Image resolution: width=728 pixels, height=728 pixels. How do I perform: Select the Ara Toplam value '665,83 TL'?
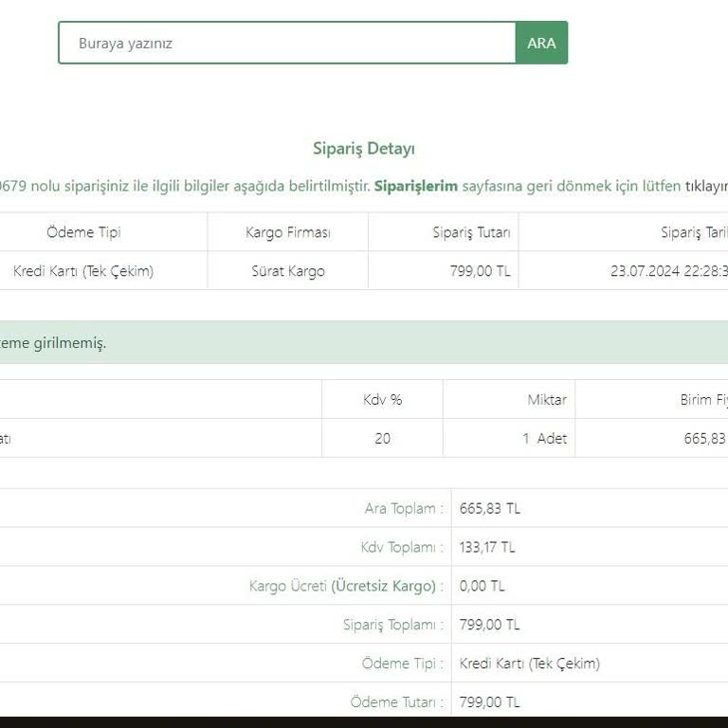pos(490,508)
